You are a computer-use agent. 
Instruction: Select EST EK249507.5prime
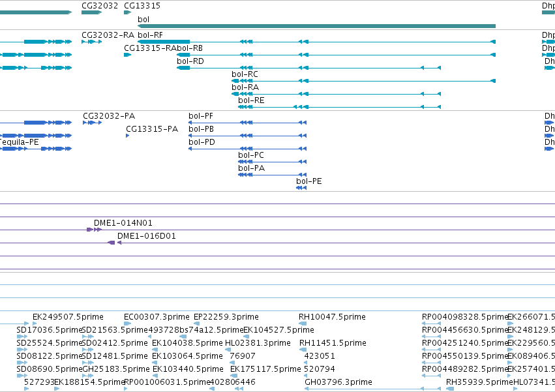click(x=68, y=317)
